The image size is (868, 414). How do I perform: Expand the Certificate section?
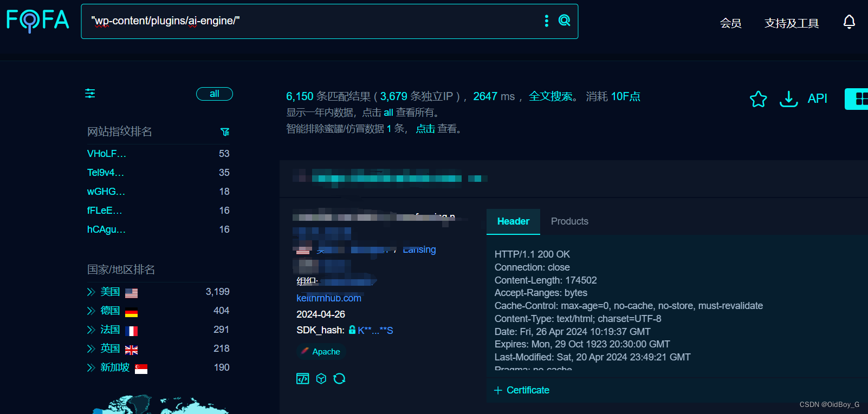point(521,390)
